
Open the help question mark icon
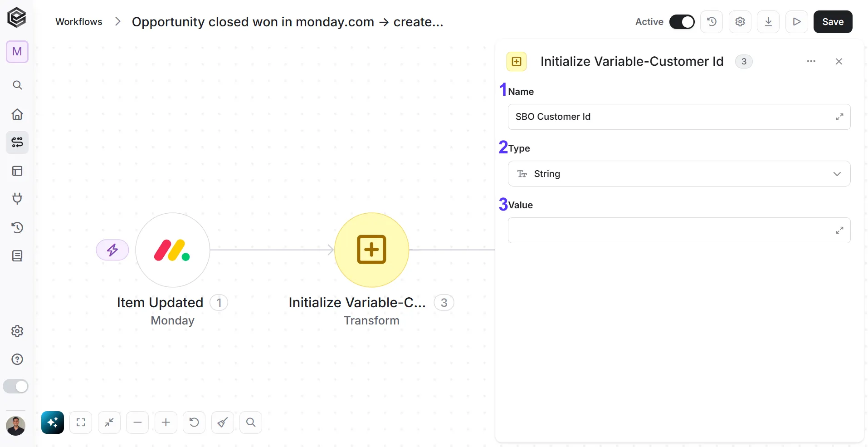17,359
